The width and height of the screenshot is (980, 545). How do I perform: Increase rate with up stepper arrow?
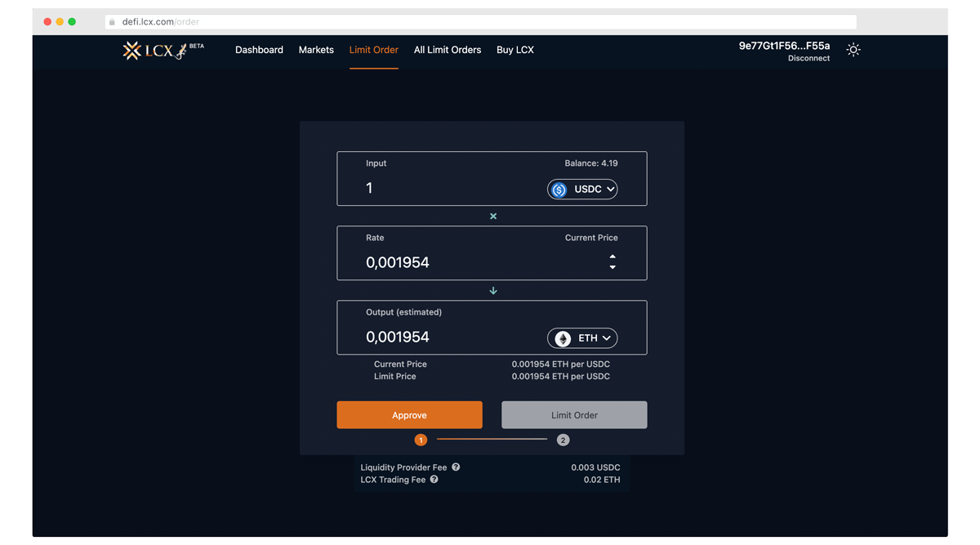coord(612,257)
